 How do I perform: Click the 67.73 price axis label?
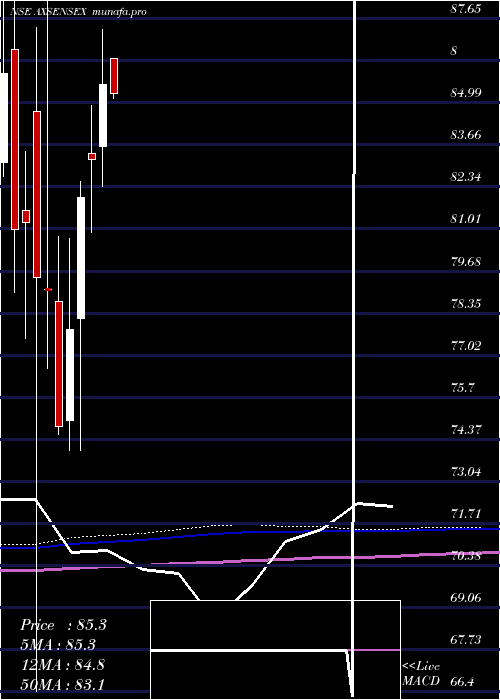[x=466, y=639]
